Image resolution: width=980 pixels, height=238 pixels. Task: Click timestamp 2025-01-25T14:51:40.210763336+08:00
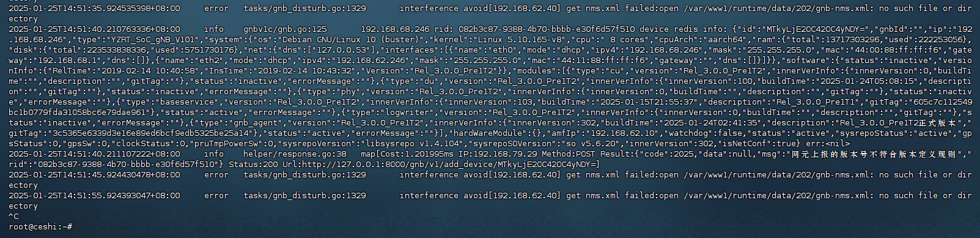tap(94, 29)
